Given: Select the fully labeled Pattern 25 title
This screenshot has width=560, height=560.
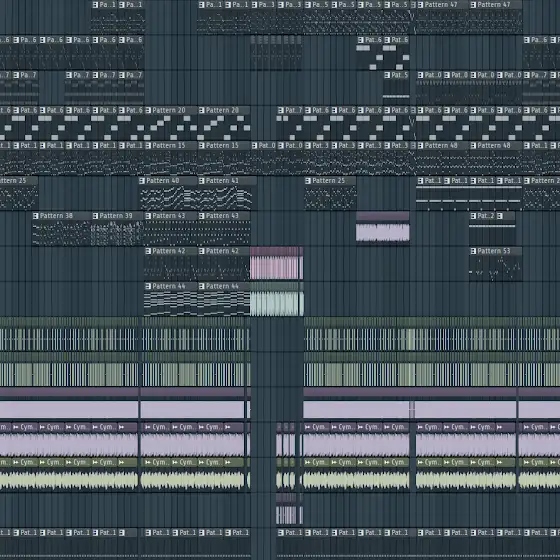Looking at the screenshot, I should pos(329,181).
